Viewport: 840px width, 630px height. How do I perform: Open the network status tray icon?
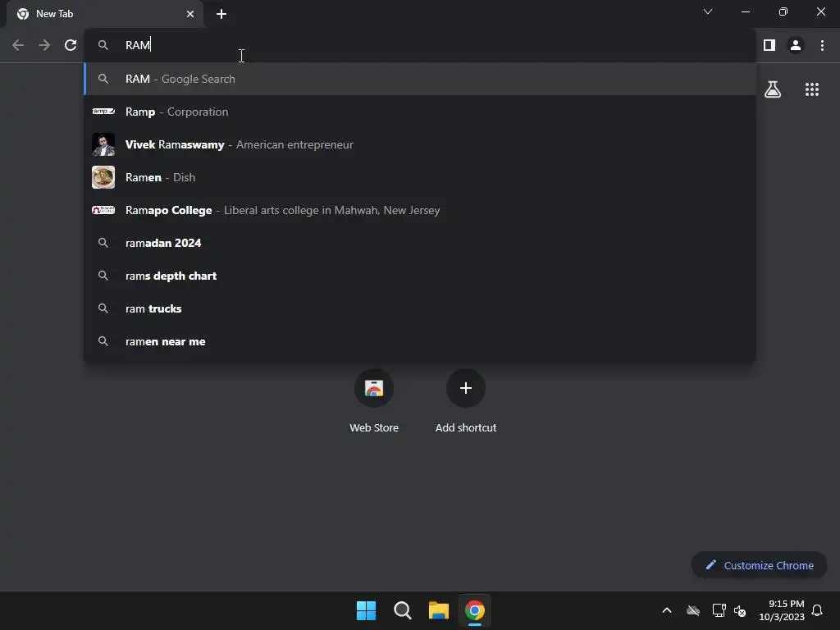(719, 610)
